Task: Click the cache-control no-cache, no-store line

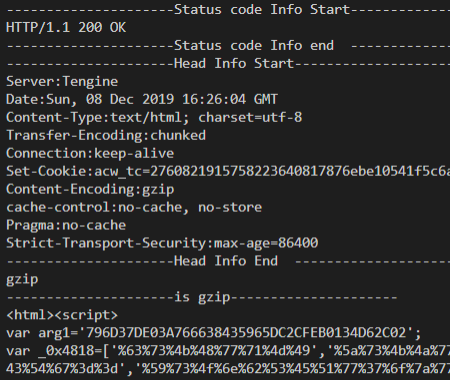Action: pos(134,207)
